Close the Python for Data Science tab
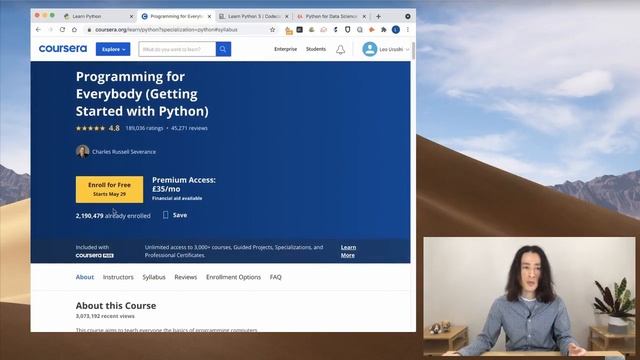 [x=364, y=16]
